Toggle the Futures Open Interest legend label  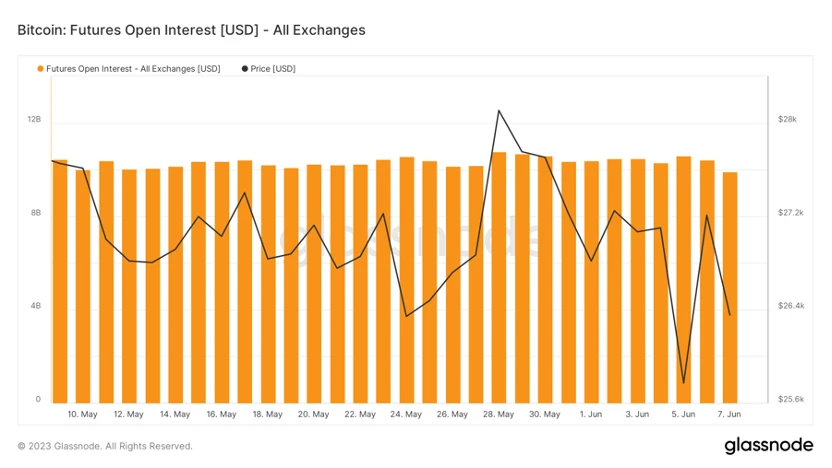click(133, 69)
